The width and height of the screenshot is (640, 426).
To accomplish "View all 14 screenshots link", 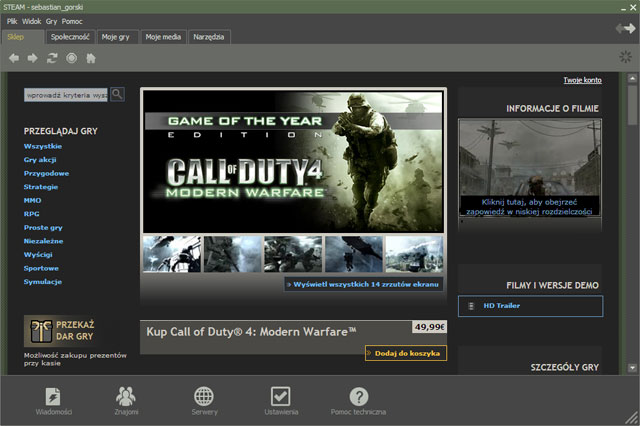I will click(363, 284).
